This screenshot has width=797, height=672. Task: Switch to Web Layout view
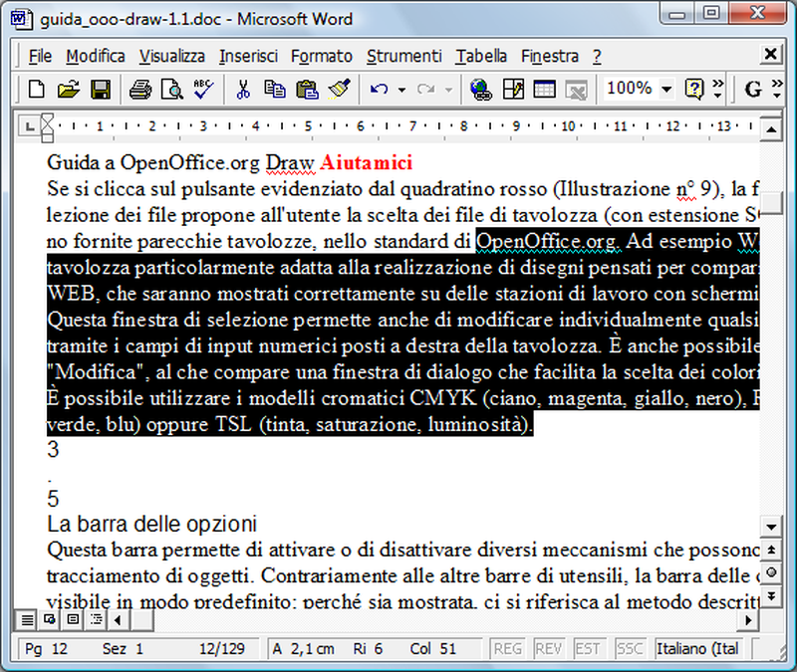click(50, 619)
